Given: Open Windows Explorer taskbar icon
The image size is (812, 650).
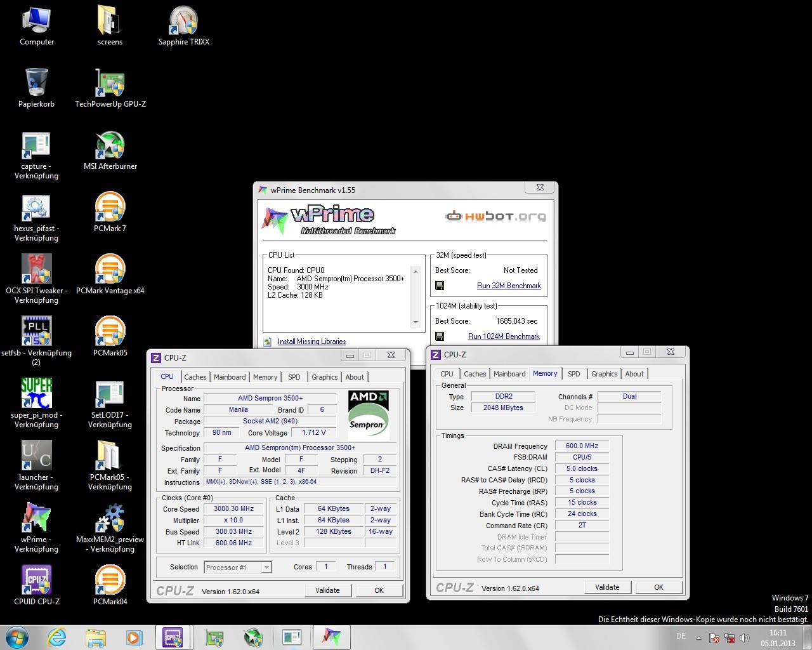Looking at the screenshot, I should coord(96,637).
